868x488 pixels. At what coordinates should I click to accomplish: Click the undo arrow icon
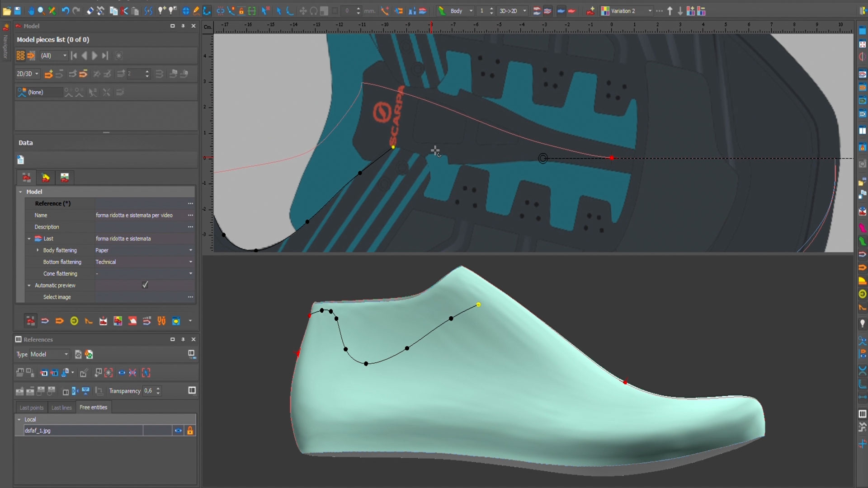65,11
